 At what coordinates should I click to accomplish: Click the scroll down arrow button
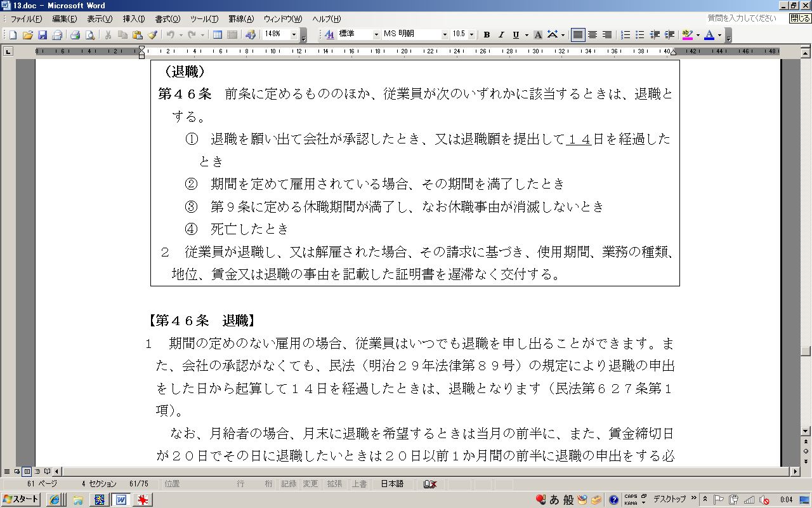click(x=806, y=431)
